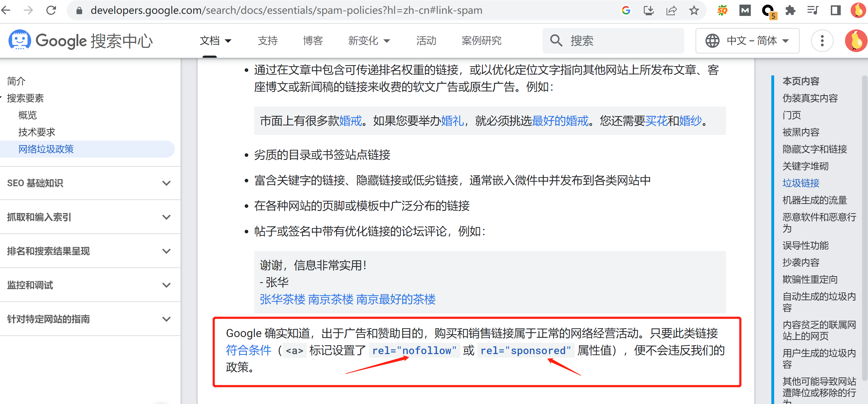Jump to 自动生成的垃圾内容 in page contents
868x404 pixels.
click(819, 302)
